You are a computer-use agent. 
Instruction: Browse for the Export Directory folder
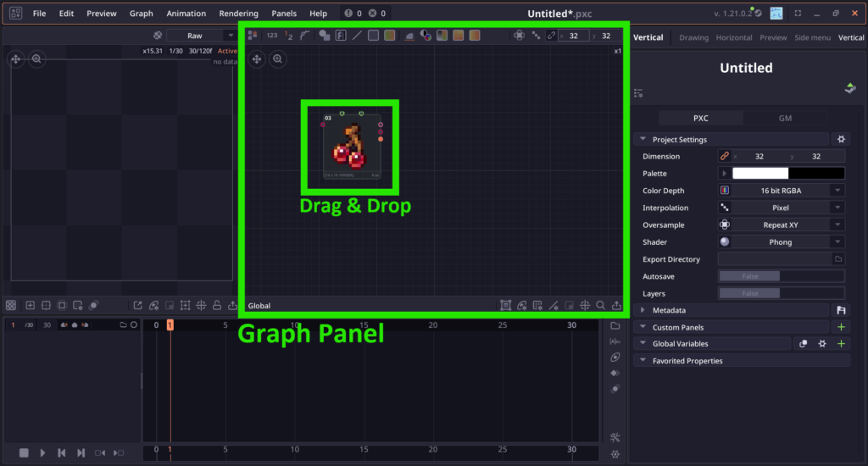838,259
